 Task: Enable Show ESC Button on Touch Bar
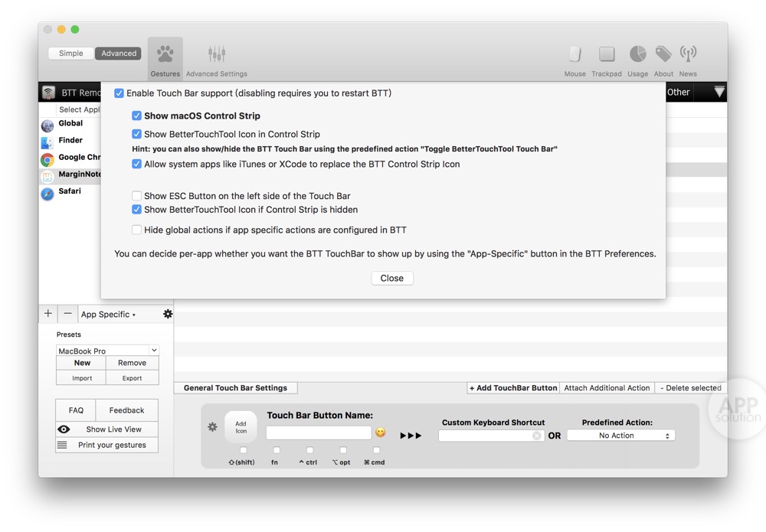136,196
